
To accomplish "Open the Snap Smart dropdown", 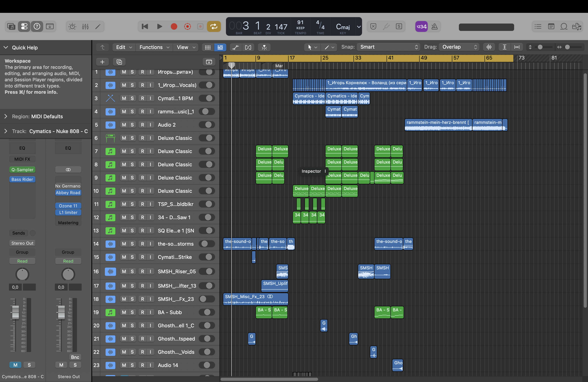I will pyautogui.click(x=388, y=47).
